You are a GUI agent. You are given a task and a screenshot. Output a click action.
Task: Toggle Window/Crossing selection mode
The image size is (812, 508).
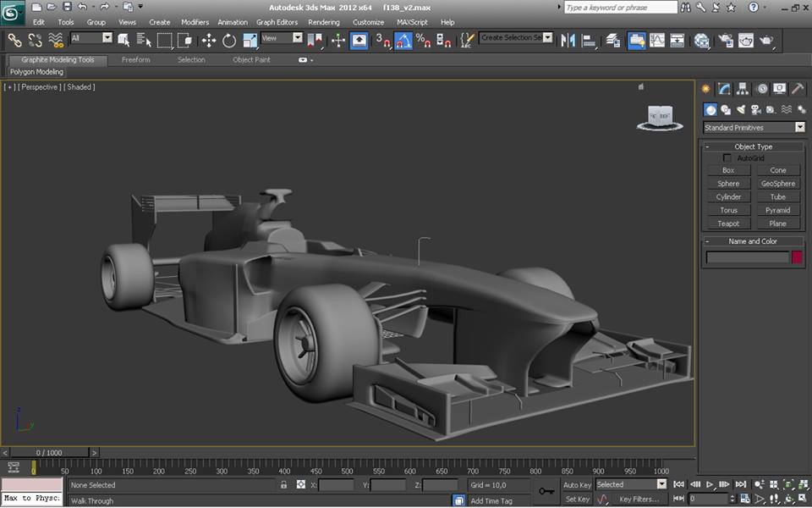point(184,40)
